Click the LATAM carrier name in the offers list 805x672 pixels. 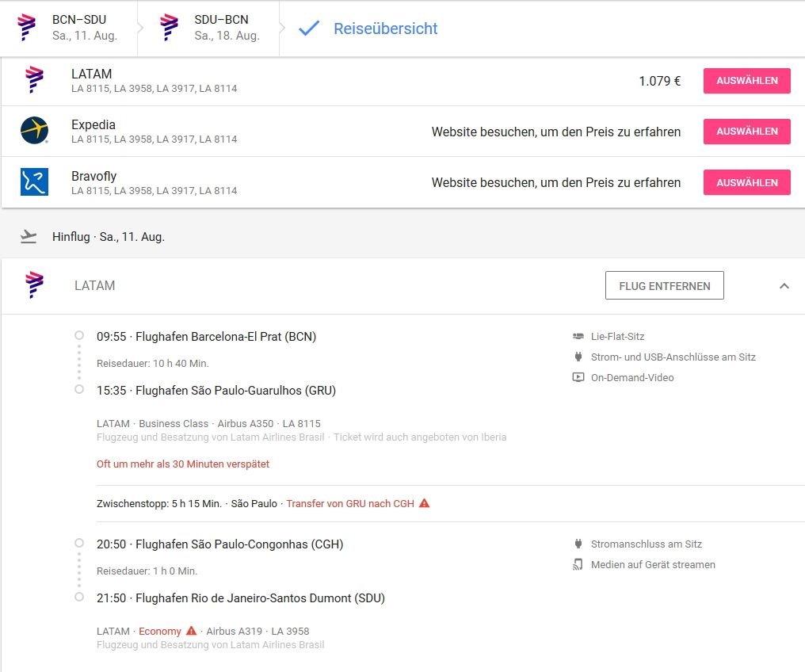[x=91, y=74]
